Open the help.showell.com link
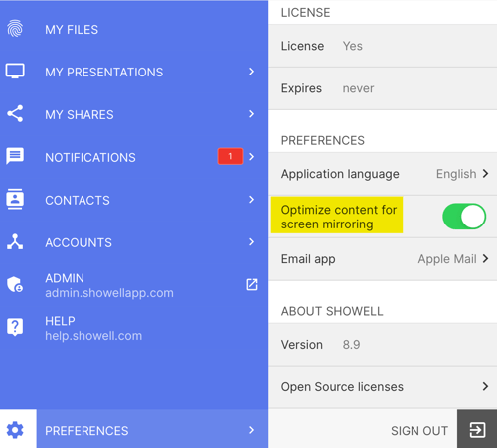This screenshot has width=497, height=448. coord(93,336)
